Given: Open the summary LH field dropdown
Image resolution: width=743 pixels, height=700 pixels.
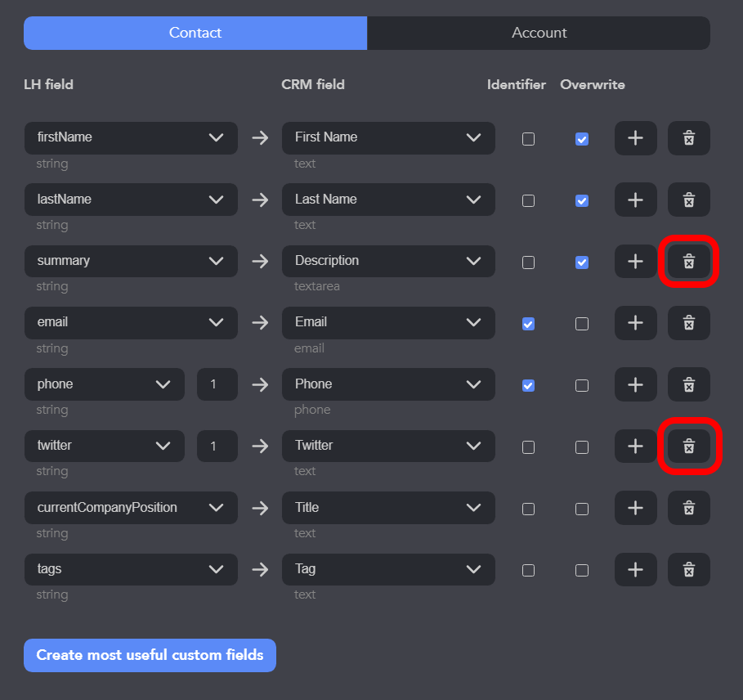Looking at the screenshot, I should pyautogui.click(x=131, y=261).
